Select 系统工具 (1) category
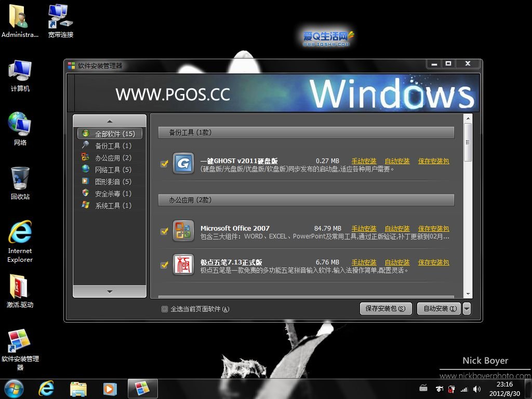The image size is (532, 399). (110, 206)
